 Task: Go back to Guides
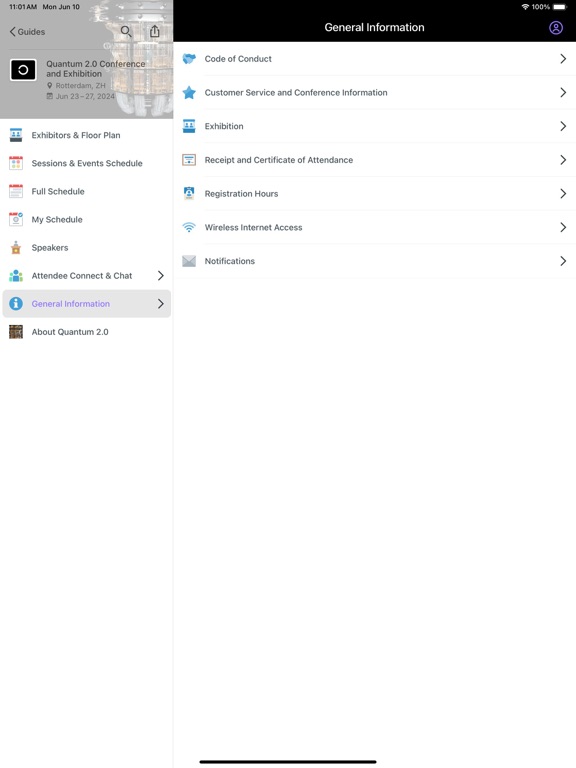pos(27,32)
